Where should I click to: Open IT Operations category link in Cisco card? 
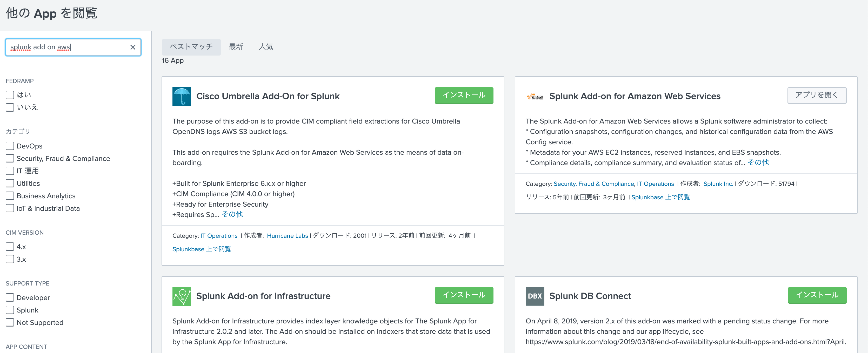(x=219, y=236)
